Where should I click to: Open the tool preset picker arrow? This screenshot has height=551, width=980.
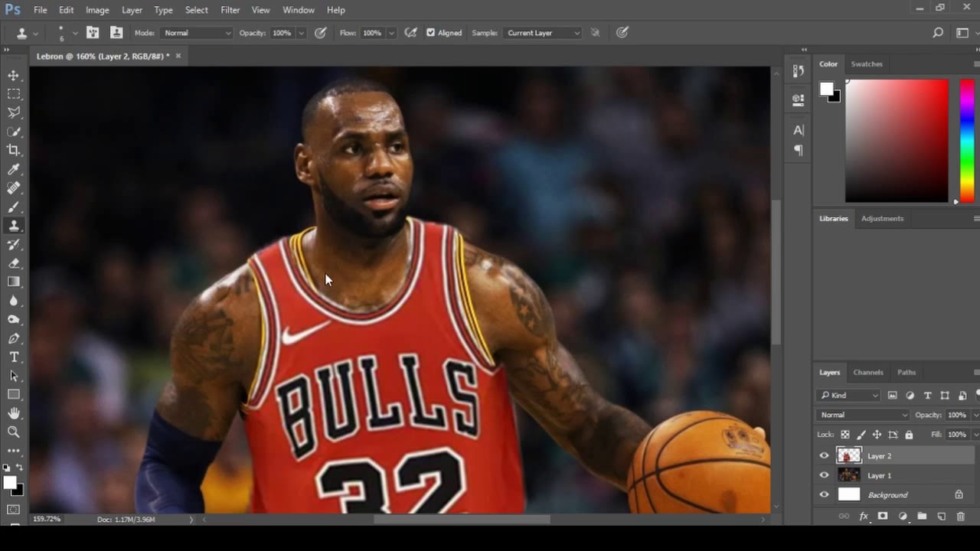35,33
